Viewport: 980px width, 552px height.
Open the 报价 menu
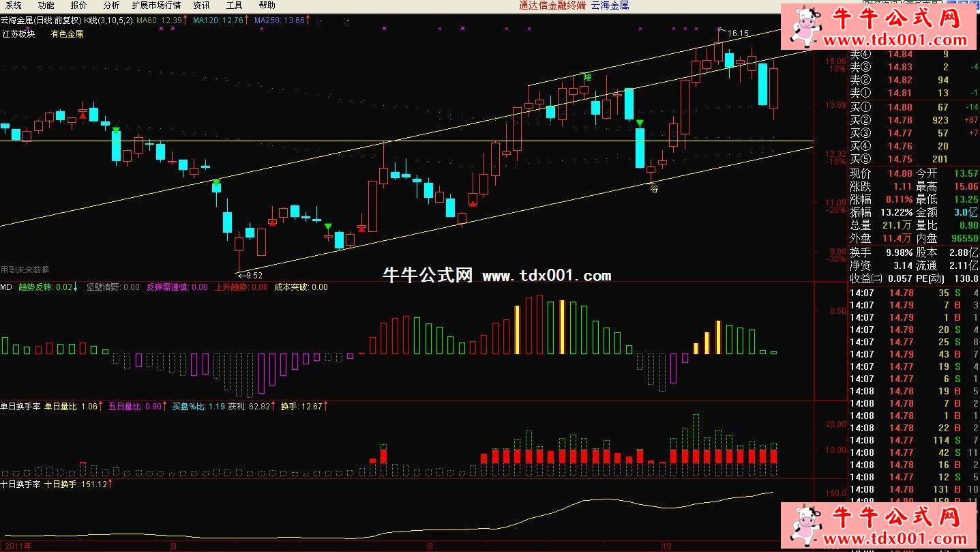point(78,5)
